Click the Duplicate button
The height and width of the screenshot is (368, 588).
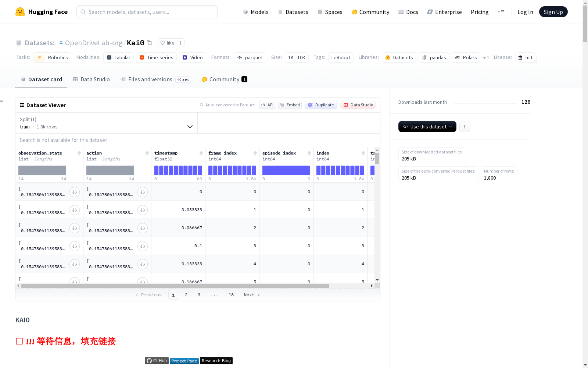321,105
